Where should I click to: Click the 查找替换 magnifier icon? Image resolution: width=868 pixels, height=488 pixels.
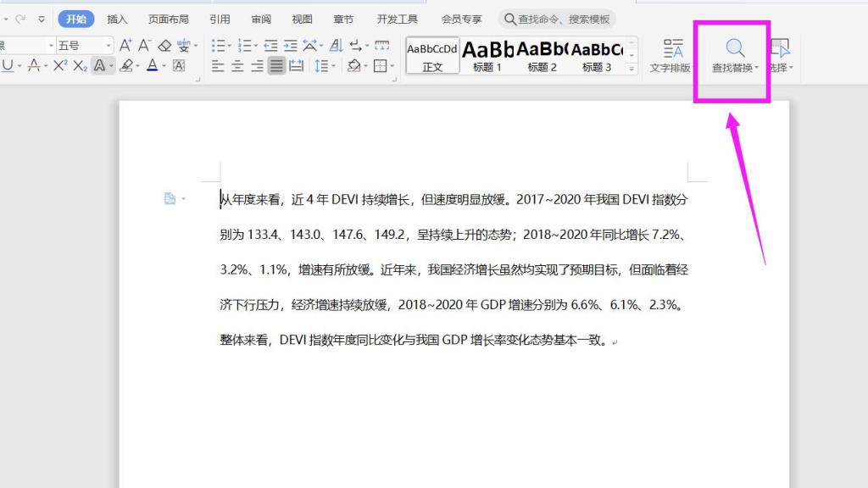click(735, 48)
